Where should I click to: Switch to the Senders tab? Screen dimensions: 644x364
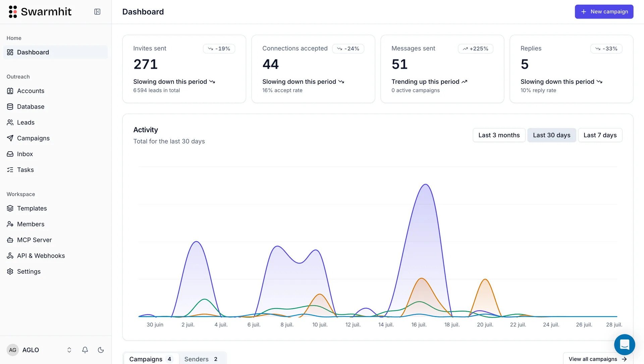coord(201,359)
